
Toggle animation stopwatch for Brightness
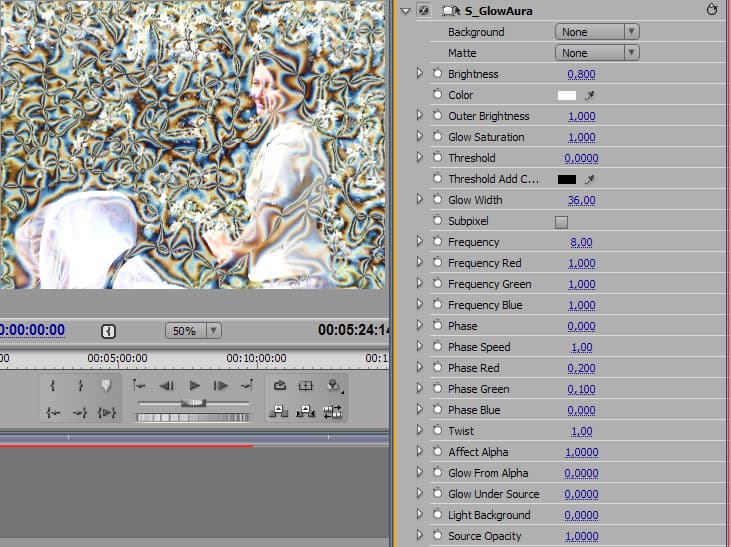[437, 74]
